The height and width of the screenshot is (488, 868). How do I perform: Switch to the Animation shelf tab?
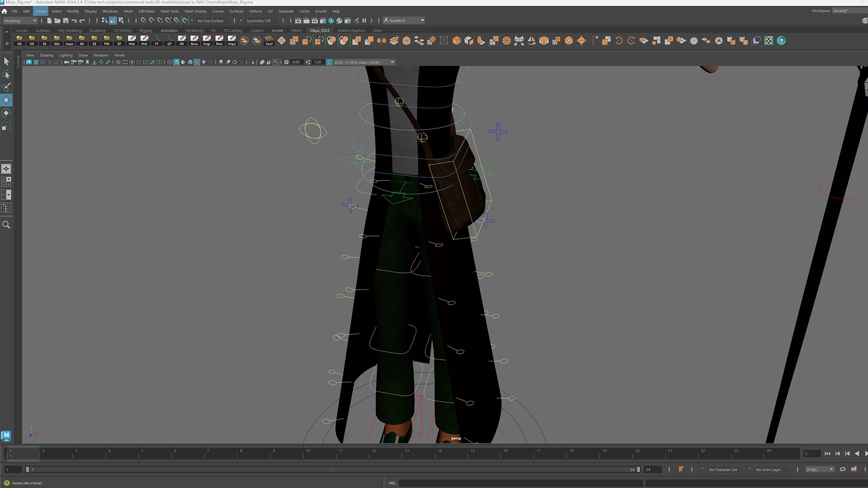(169, 31)
